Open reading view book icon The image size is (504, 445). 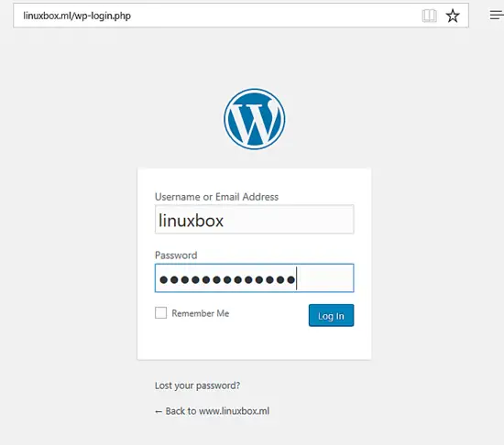click(429, 16)
